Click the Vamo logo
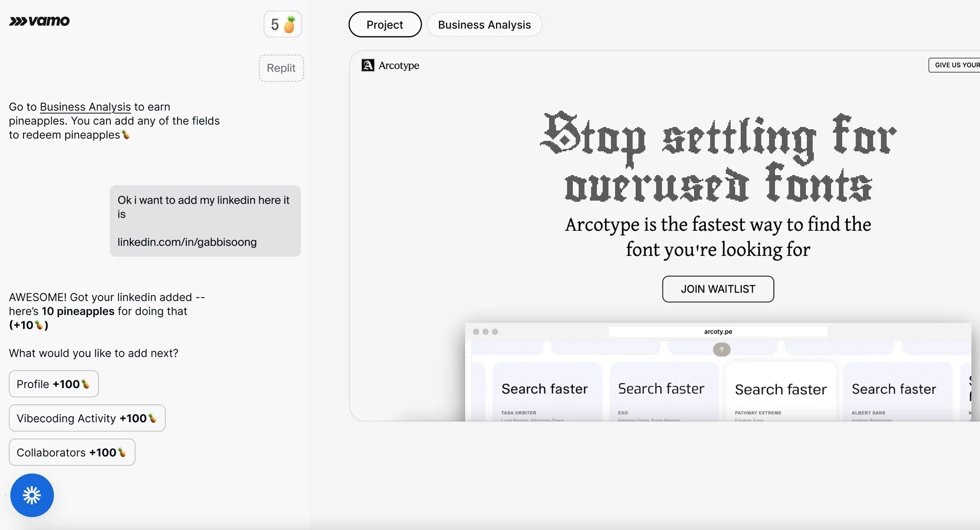This screenshot has width=980, height=530. pyautogui.click(x=39, y=21)
